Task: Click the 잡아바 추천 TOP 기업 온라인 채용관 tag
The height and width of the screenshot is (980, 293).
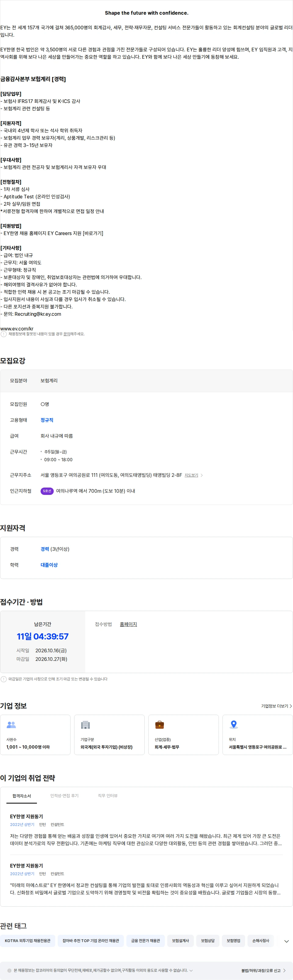Action: pos(91,941)
